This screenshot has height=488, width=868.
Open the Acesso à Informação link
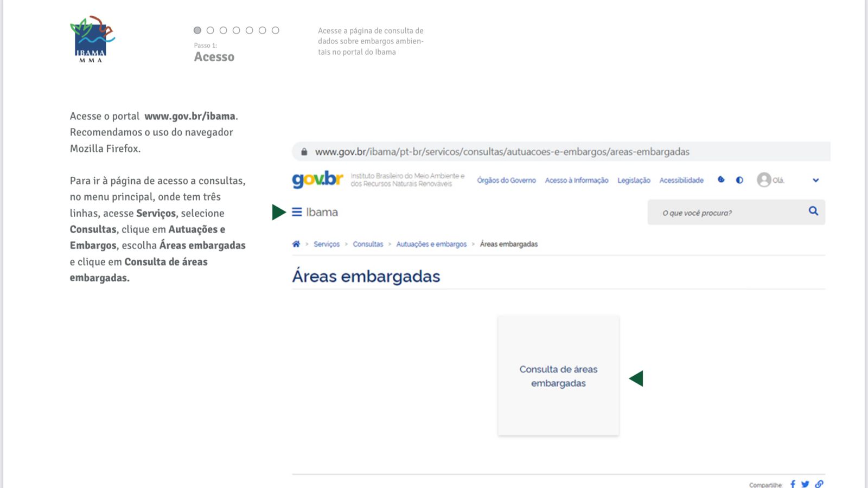pos(577,181)
